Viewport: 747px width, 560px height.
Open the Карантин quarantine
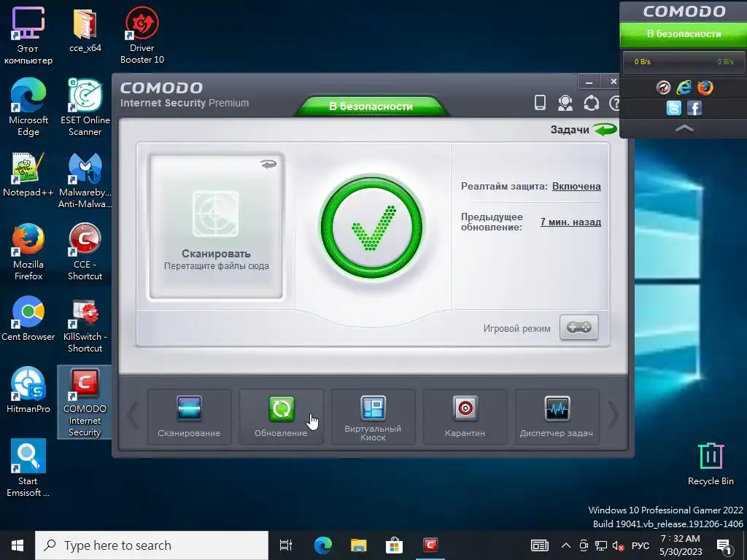[465, 416]
